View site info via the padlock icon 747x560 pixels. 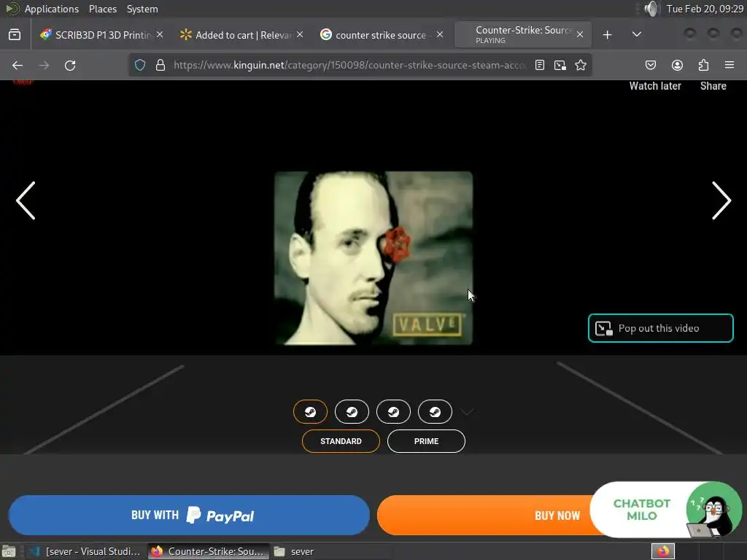tap(160, 65)
